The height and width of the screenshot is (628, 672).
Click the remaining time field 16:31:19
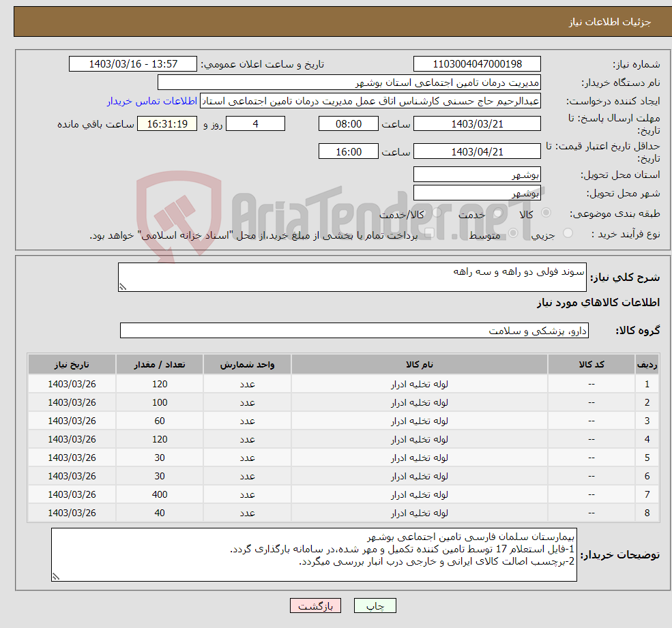pos(167,124)
